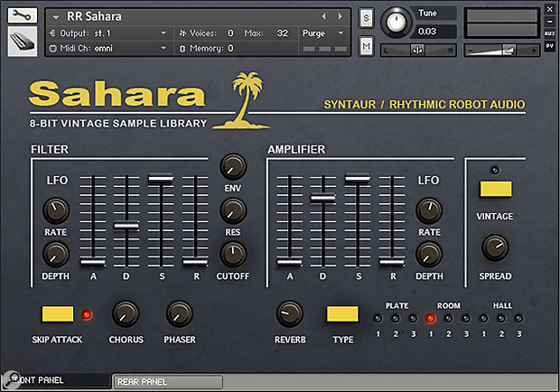Image resolution: width=560 pixels, height=392 pixels.
Task: Open the AUX sends button
Action: pyautogui.click(x=550, y=33)
